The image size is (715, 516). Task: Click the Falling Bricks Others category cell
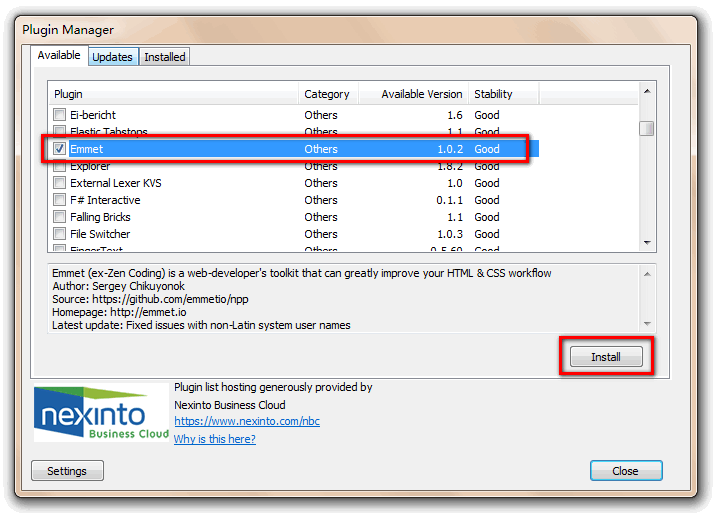[x=321, y=217]
